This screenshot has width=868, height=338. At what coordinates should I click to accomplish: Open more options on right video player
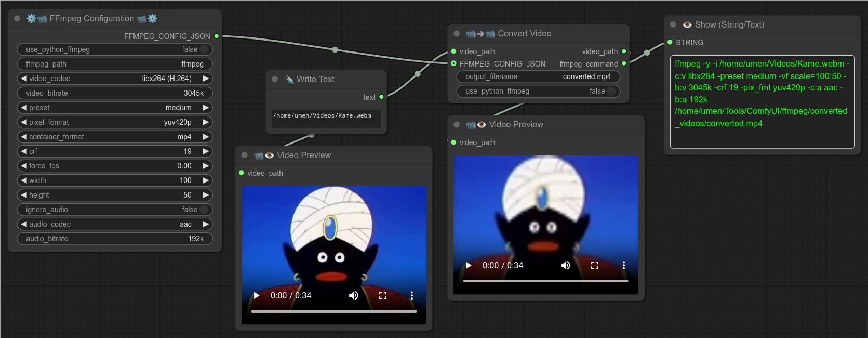(624, 265)
